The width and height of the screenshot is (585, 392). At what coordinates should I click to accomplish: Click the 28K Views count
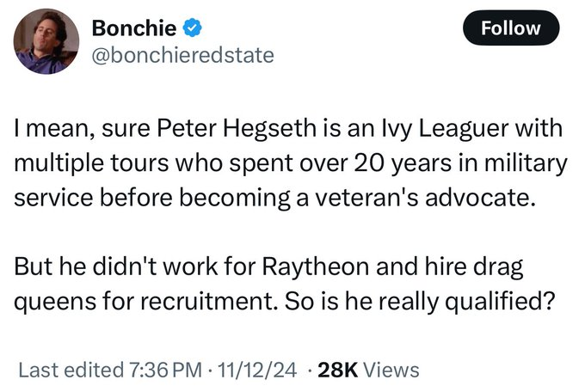coord(368,371)
